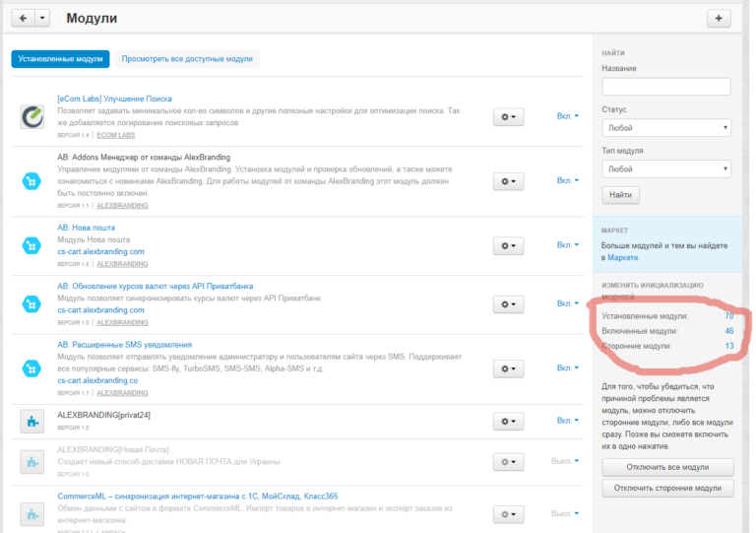This screenshot has height=533, width=756.
Task: Toggle Вкл. status of AB: Addons Manager
Action: pos(567,180)
